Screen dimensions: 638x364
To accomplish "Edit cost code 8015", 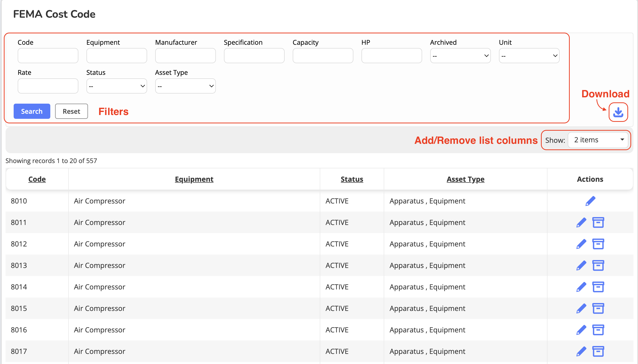I will 581,308.
